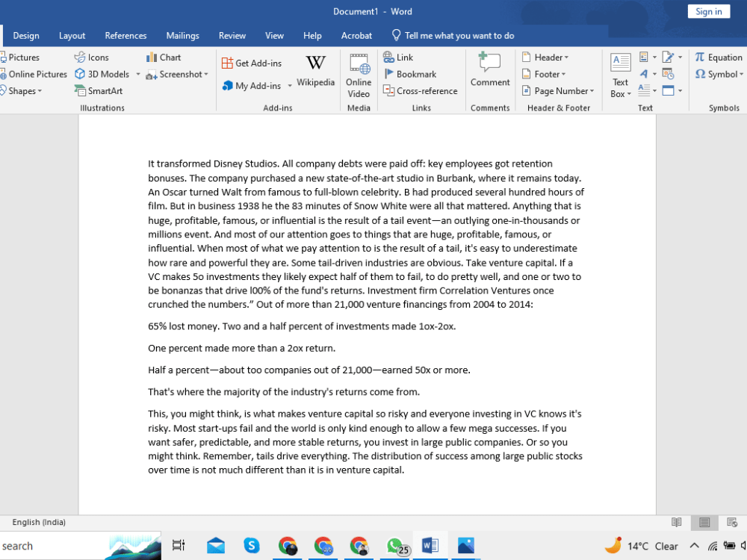This screenshot has height=560, width=747.
Task: Click the line starting "Half a percent—about"
Action: coord(309,370)
